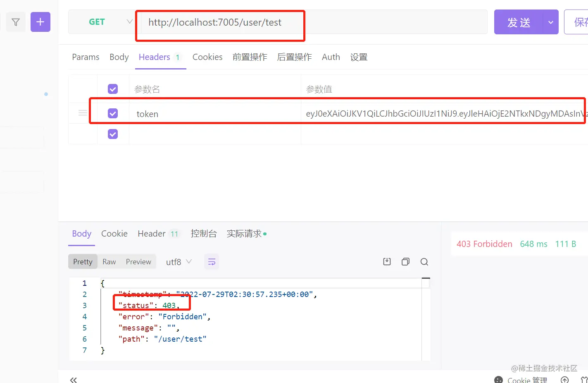The width and height of the screenshot is (588, 383).
Task: Open the 设置 settings tab
Action: pos(359,57)
